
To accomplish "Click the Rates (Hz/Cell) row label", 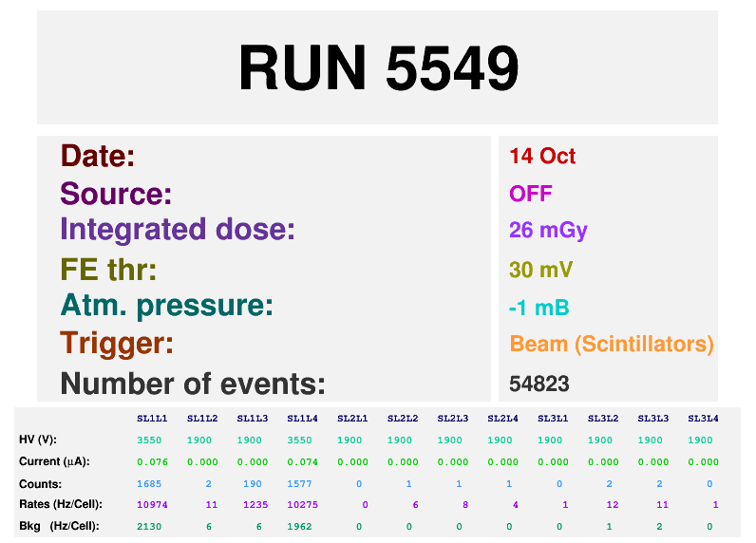I will [60, 504].
